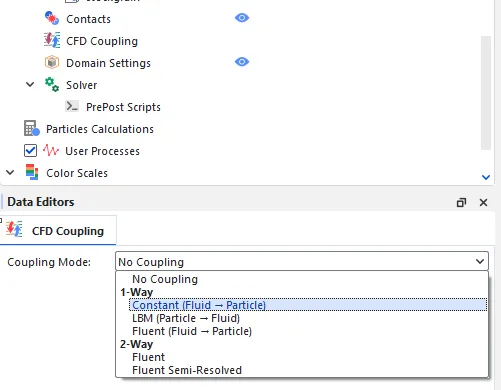Viewport: 501px width, 390px height.
Task: Click the User Processes waveform icon
Action: pos(51,151)
